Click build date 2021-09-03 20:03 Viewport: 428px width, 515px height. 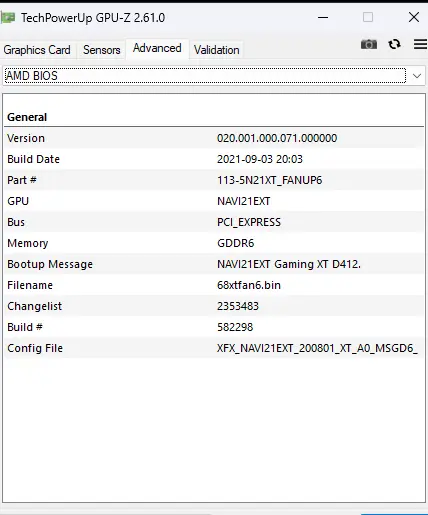(260, 159)
